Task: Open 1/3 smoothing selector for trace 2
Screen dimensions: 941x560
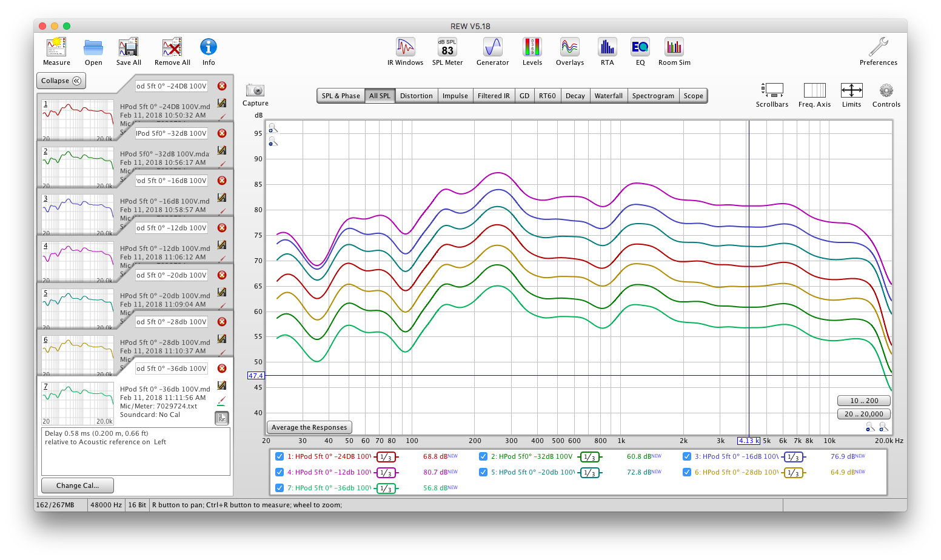Action: (590, 457)
